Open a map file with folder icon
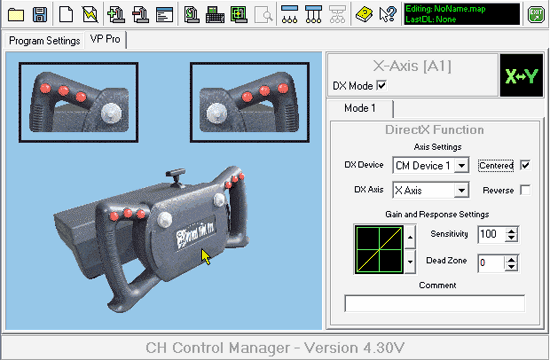The image size is (550, 360). pyautogui.click(x=16, y=14)
